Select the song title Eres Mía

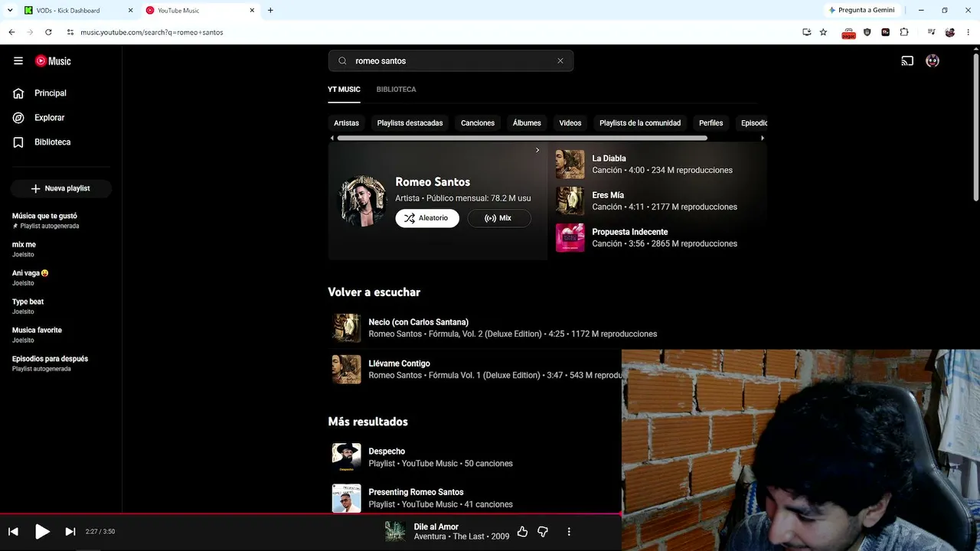608,195
